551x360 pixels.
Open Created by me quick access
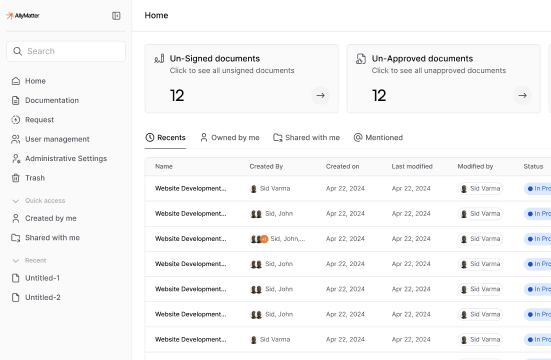point(51,218)
